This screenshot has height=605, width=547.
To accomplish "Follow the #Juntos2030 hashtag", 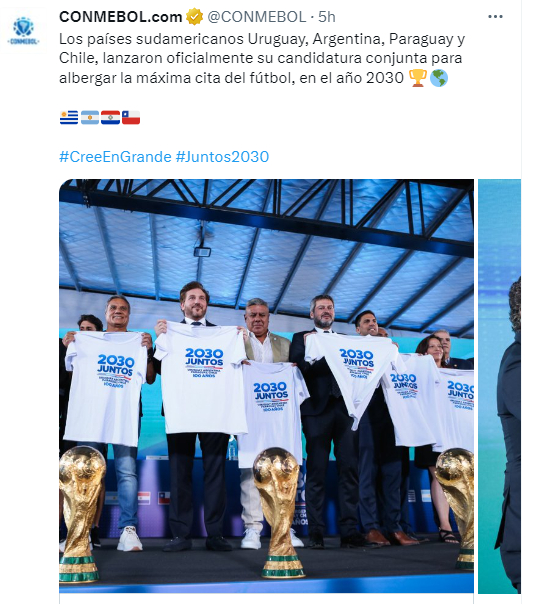I will [x=222, y=157].
